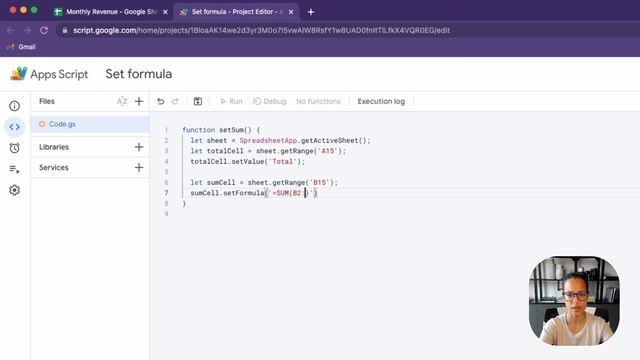Run the script
The height and width of the screenshot is (360, 640).
coord(231,101)
